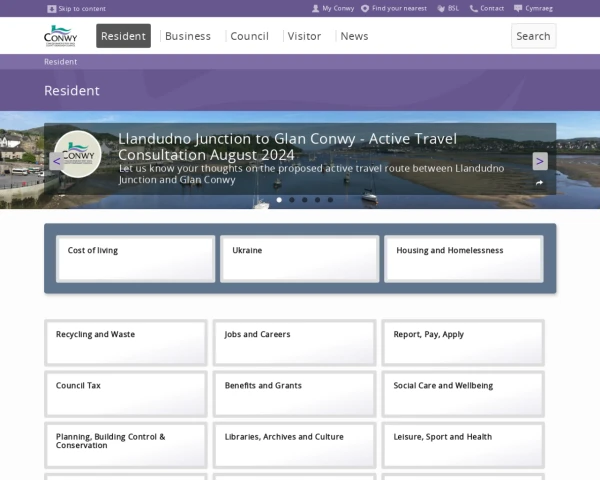Open the Visitor navigation tab
600x480 pixels.
304,36
